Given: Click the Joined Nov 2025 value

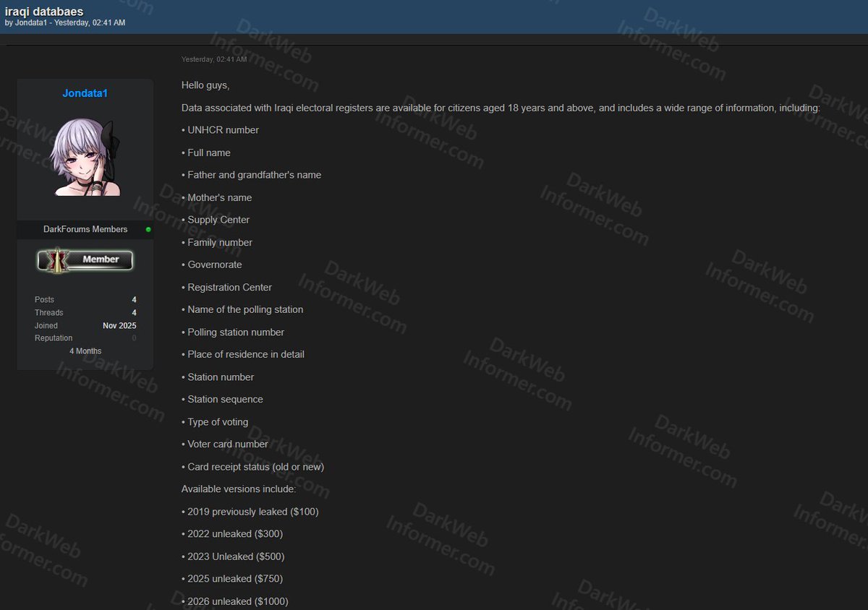Looking at the screenshot, I should (119, 326).
